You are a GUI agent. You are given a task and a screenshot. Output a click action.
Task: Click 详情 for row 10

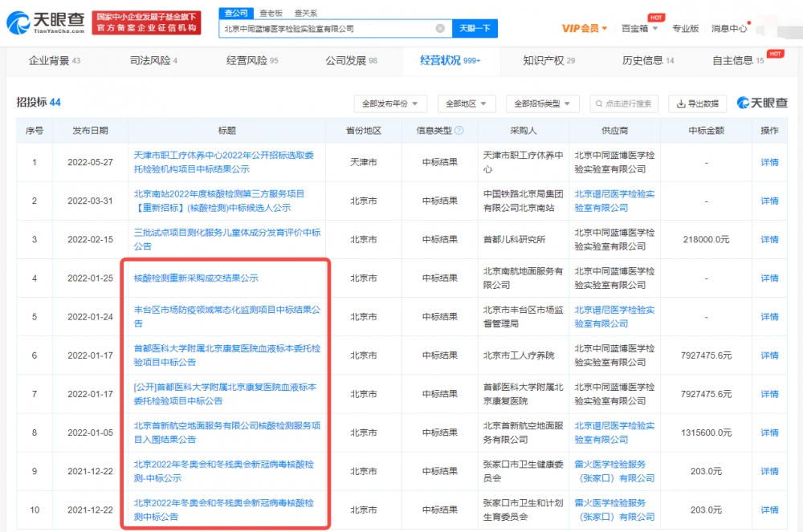[x=769, y=510]
